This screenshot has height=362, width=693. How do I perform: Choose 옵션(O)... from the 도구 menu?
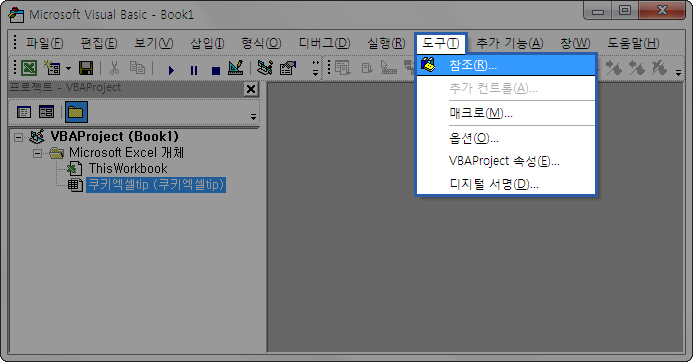(506, 138)
